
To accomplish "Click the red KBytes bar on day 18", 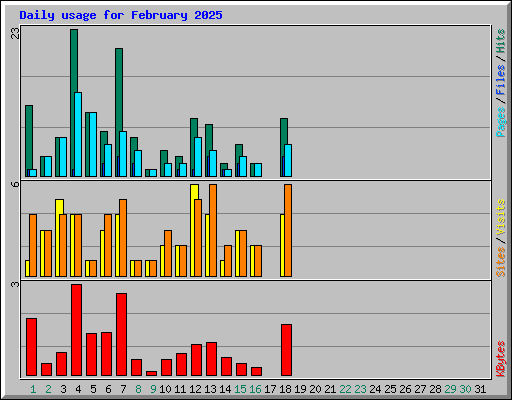I will pos(286,350).
